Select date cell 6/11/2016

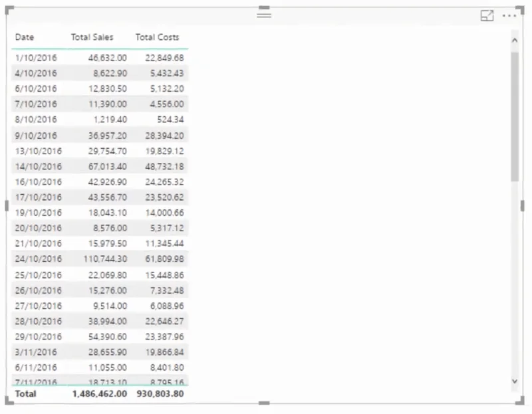coord(36,367)
